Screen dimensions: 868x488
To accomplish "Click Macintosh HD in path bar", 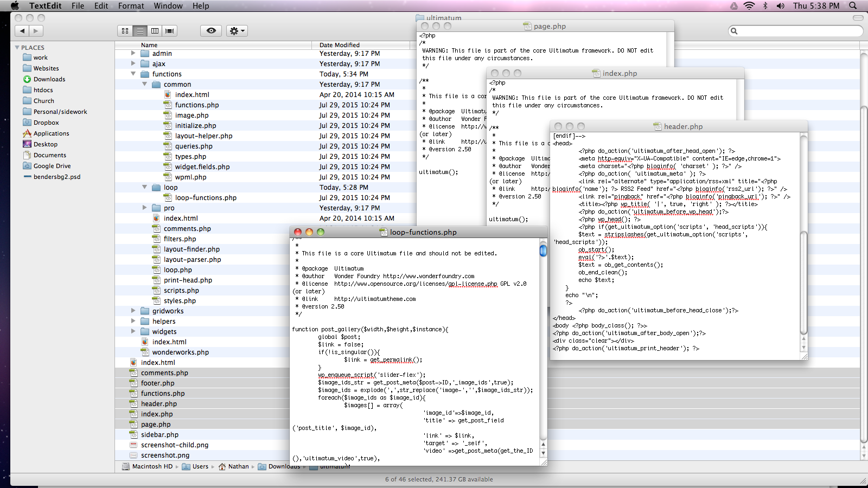I will [x=147, y=466].
